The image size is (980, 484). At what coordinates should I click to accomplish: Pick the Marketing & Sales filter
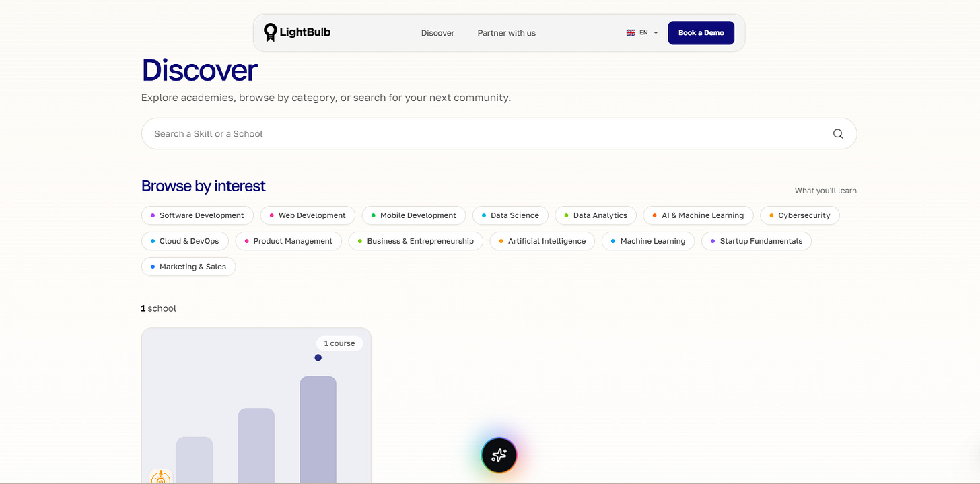point(188,267)
